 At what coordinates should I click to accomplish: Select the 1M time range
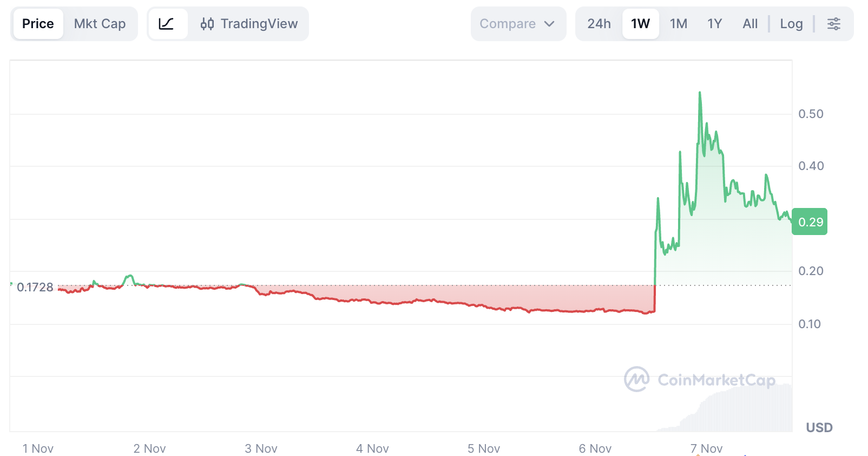(x=679, y=23)
